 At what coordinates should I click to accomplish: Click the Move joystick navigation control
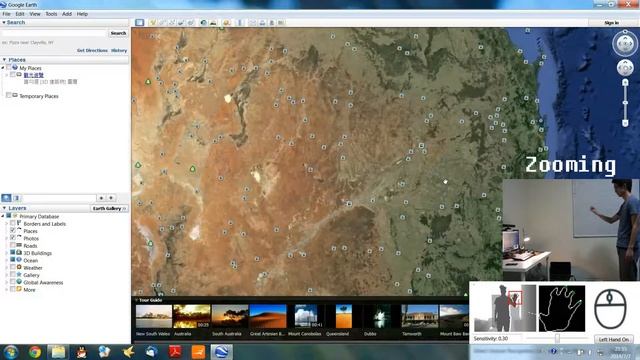(x=624, y=68)
